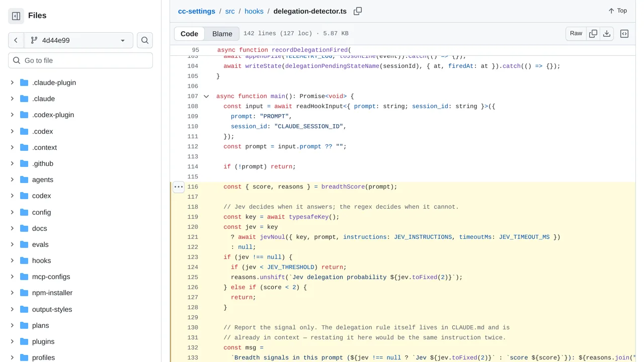The width and height of the screenshot is (644, 362).
Task: Navigate to cc-settings breadcrumb link
Action: tap(197, 11)
